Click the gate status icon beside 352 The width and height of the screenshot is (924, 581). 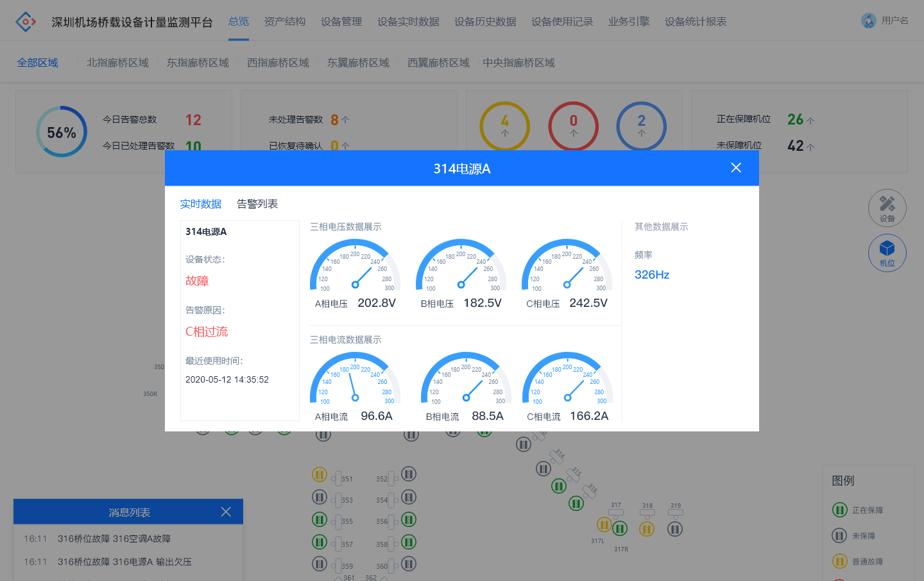[x=409, y=474]
